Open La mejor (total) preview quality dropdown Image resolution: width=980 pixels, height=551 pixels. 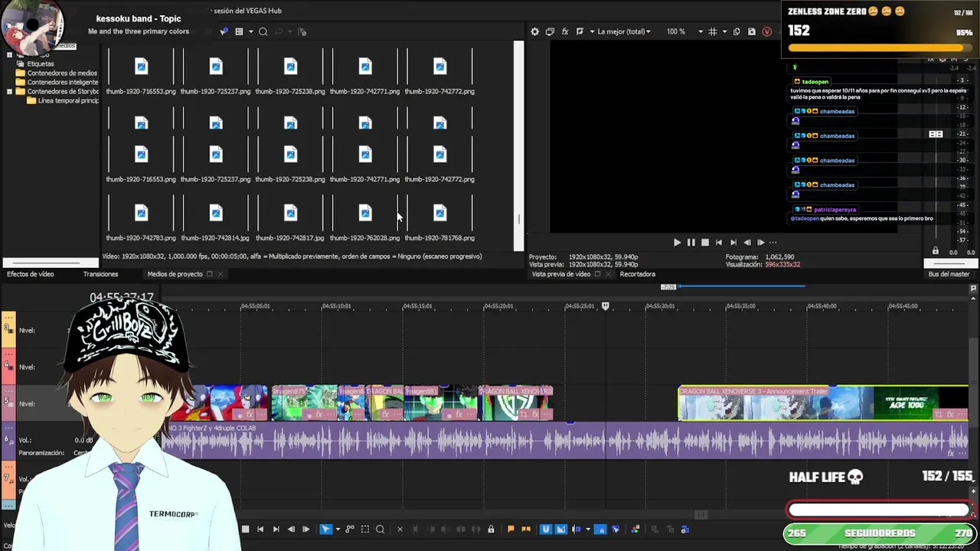pos(624,31)
